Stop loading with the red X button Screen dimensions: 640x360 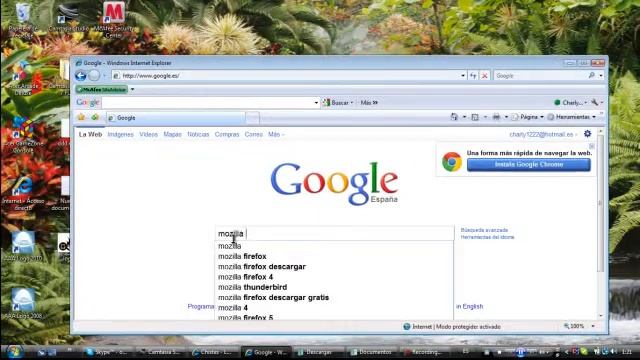(x=484, y=76)
